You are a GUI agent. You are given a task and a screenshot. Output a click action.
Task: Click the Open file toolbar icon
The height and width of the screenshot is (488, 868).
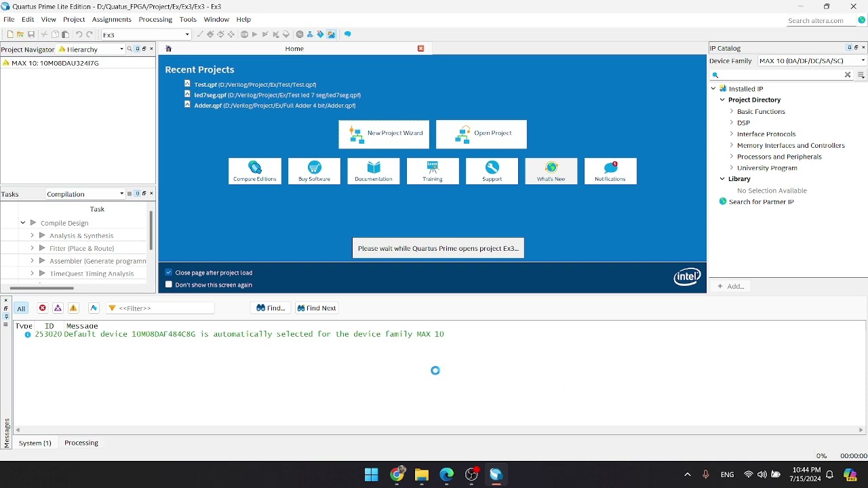20,35
